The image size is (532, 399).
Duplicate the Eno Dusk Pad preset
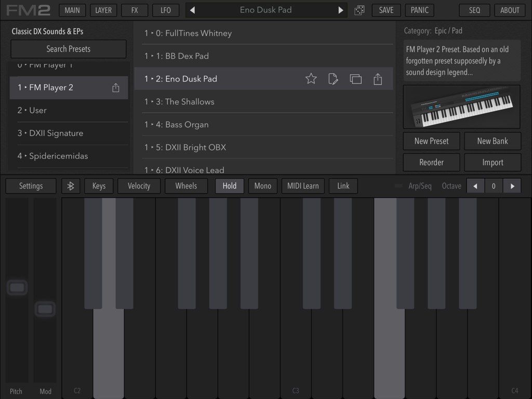pos(355,78)
